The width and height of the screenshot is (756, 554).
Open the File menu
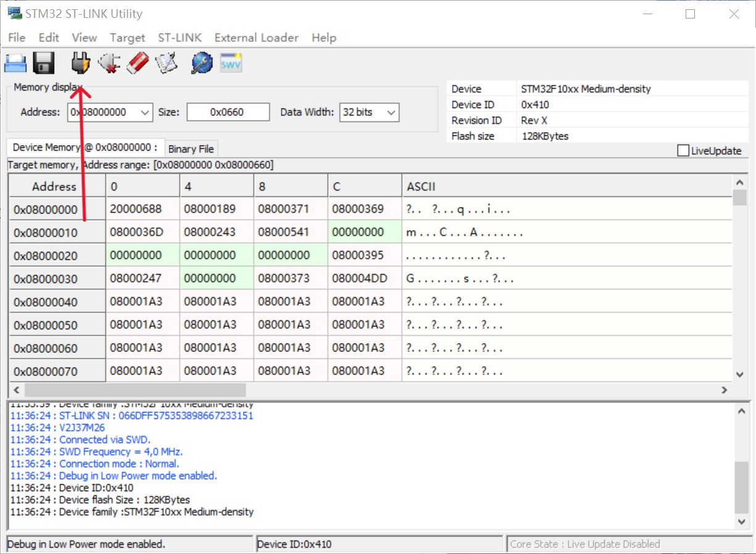coord(17,38)
